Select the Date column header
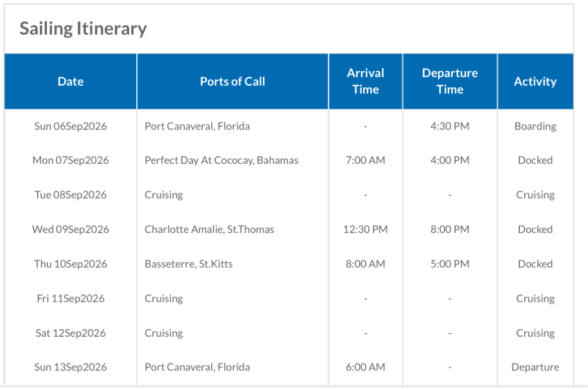 (x=70, y=81)
